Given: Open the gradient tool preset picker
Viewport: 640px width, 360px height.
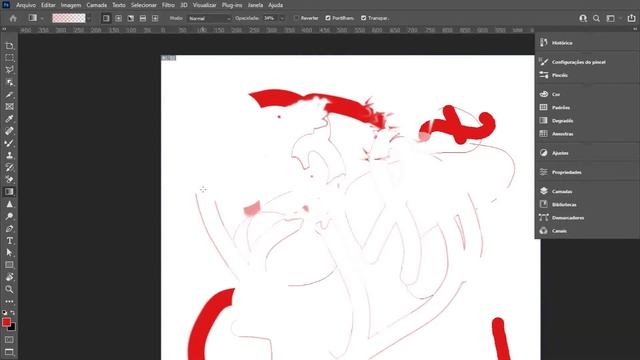Looking at the screenshot, I should click(x=35, y=18).
